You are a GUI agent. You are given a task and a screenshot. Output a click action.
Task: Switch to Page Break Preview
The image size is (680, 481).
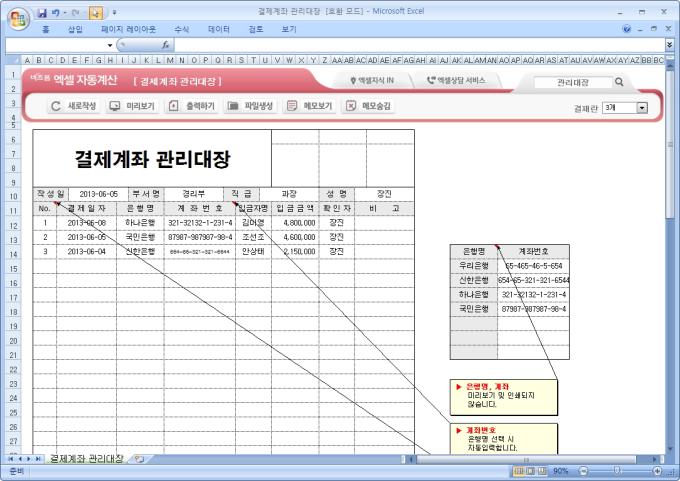pos(542,471)
